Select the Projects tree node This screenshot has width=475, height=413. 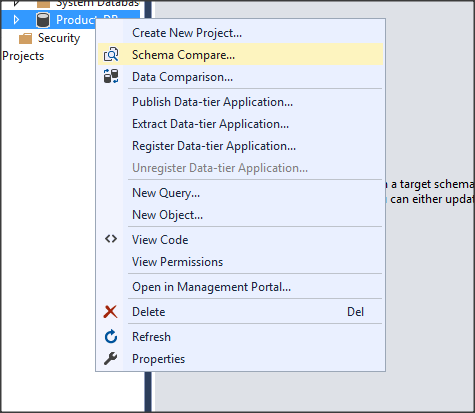click(23, 56)
